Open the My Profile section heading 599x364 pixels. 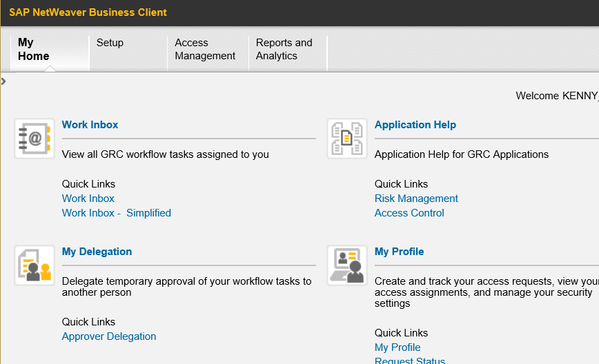(x=399, y=252)
